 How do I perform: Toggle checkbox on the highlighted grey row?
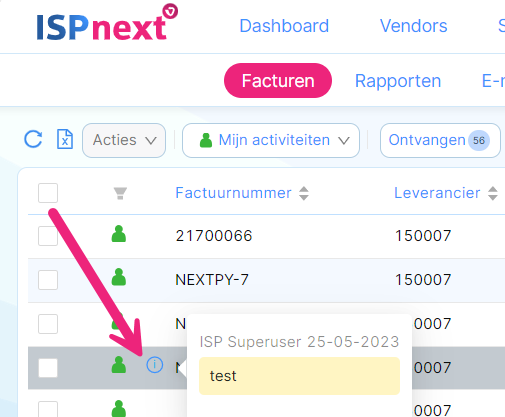pyautogui.click(x=48, y=368)
